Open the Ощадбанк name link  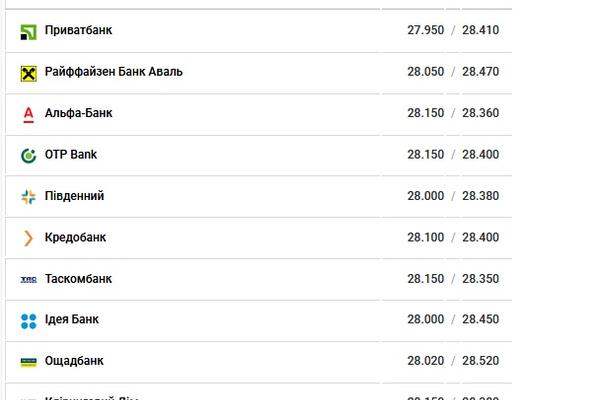74,361
